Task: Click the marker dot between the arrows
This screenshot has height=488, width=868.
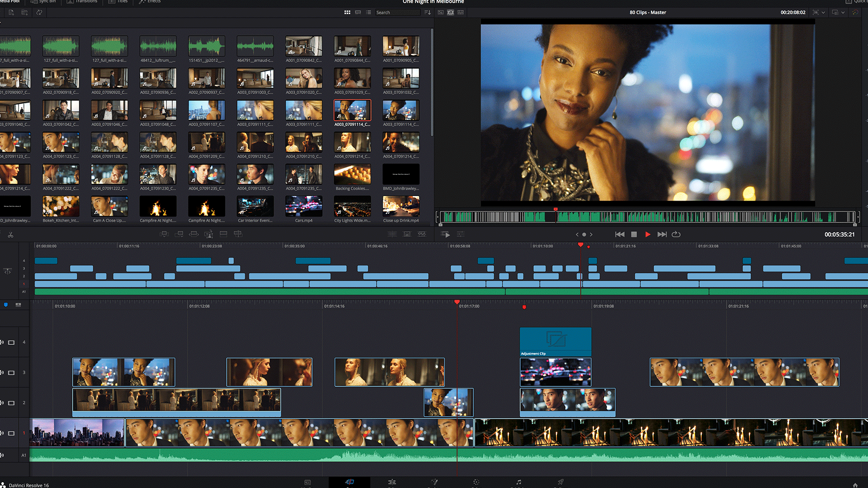Action: point(584,235)
